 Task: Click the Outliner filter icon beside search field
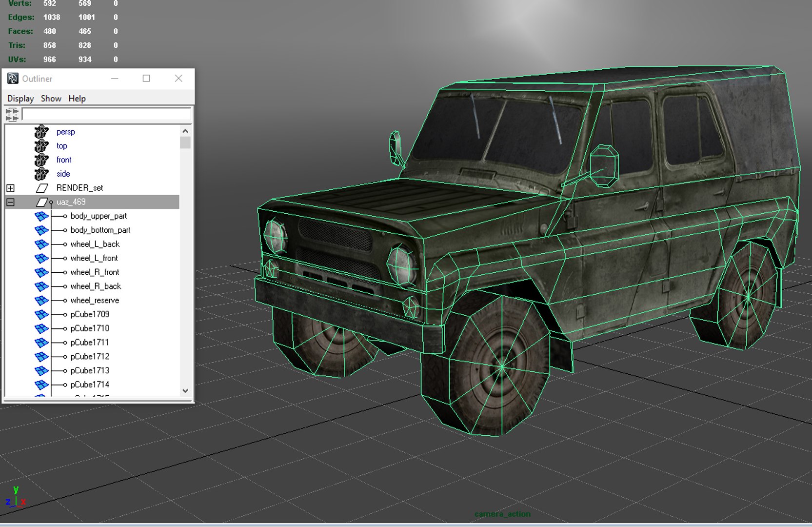pyautogui.click(x=12, y=115)
